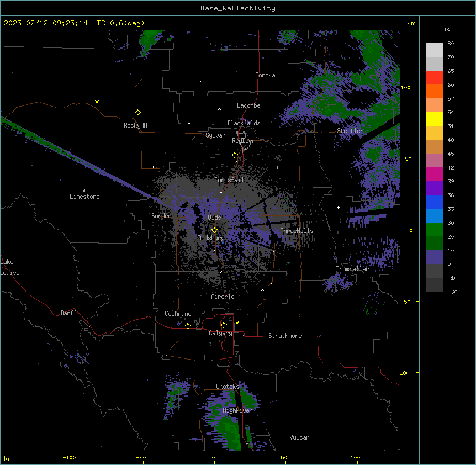Click the Airdrie city label

point(223,297)
